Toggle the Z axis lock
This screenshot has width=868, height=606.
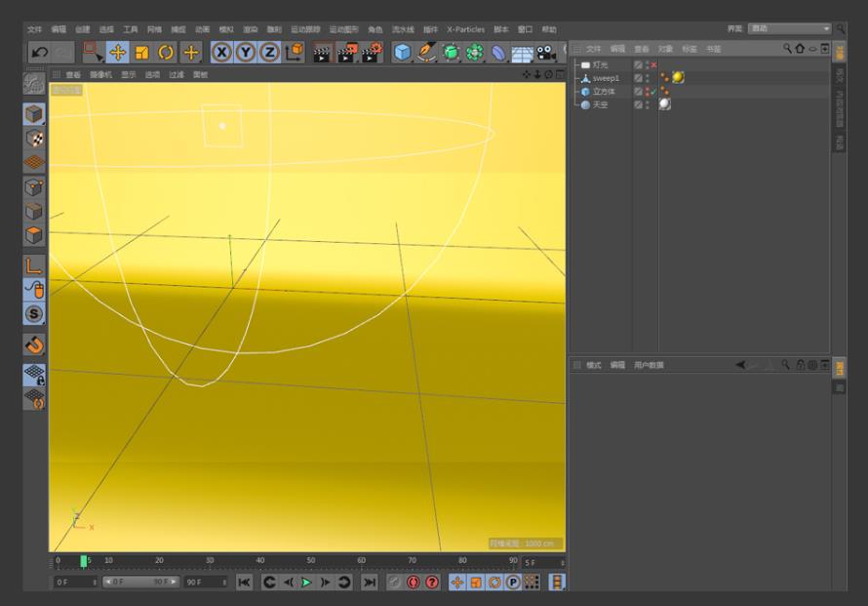[269, 52]
